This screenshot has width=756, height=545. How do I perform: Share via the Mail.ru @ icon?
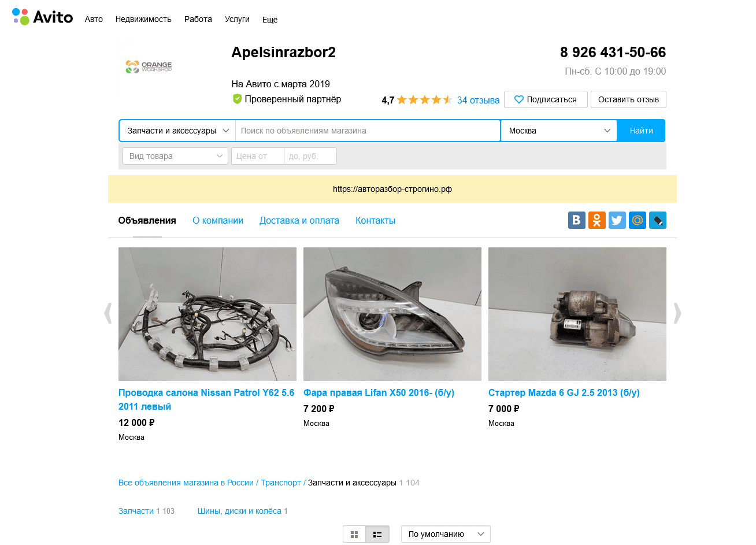coord(638,220)
